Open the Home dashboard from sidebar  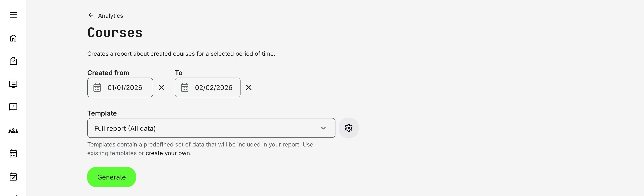tap(13, 38)
